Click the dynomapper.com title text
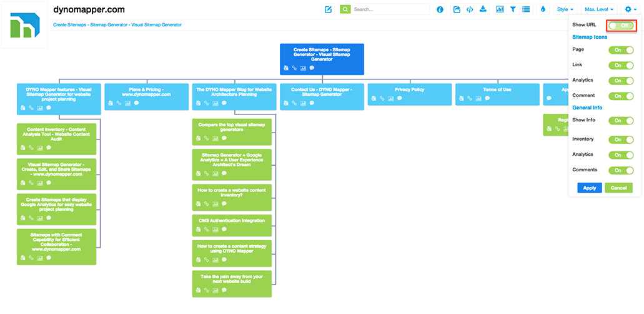The height and width of the screenshot is (314, 644). (89, 9)
